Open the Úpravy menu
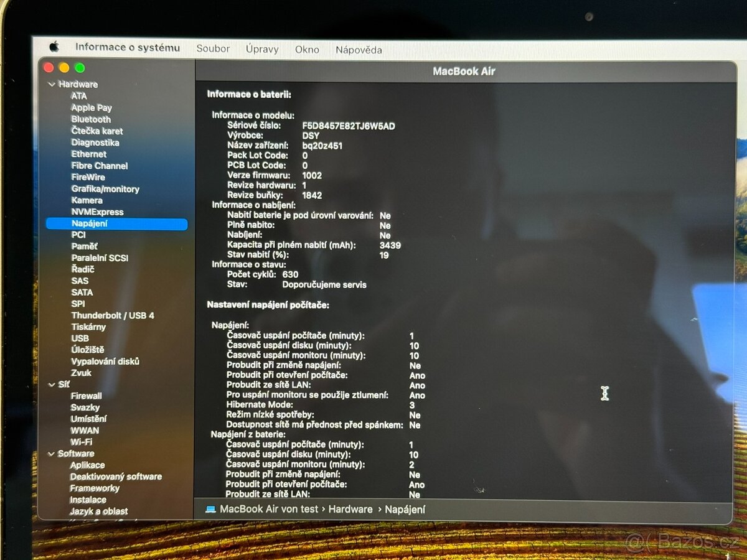The height and width of the screenshot is (560, 747). pyautogui.click(x=262, y=49)
